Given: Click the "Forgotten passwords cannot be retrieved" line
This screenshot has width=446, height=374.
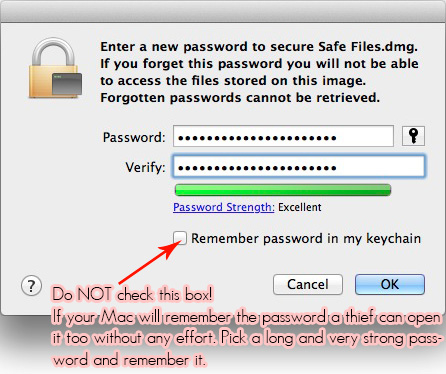Looking at the screenshot, I should coord(240,98).
